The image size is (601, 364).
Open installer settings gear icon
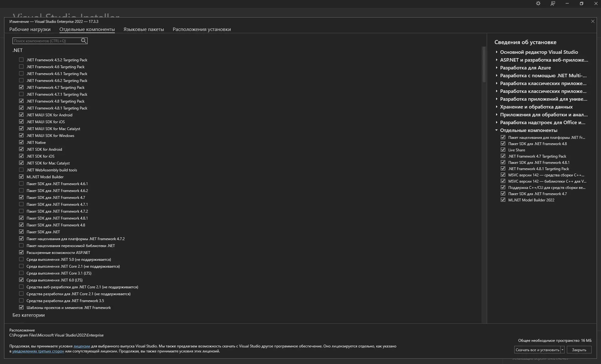[538, 3]
